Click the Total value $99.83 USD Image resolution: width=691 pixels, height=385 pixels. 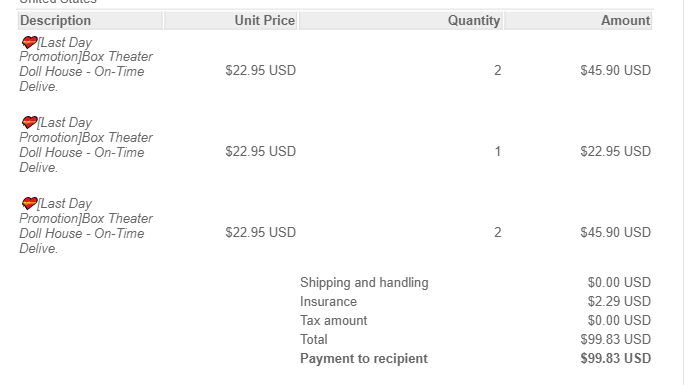615,339
